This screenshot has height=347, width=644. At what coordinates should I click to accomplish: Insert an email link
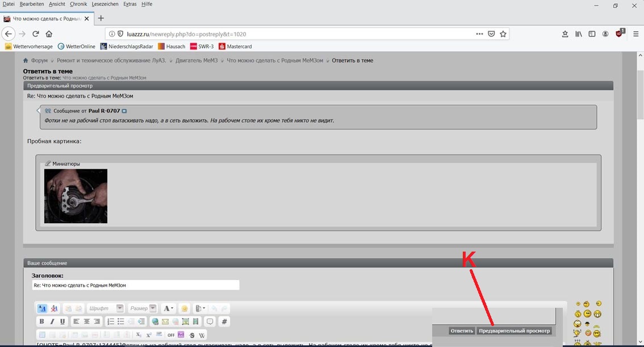[165, 321]
